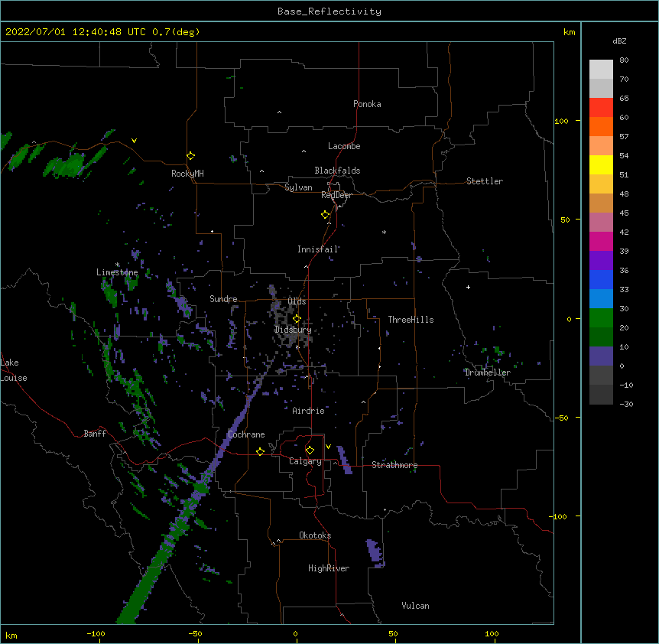Click the Limestone label on map

click(117, 272)
